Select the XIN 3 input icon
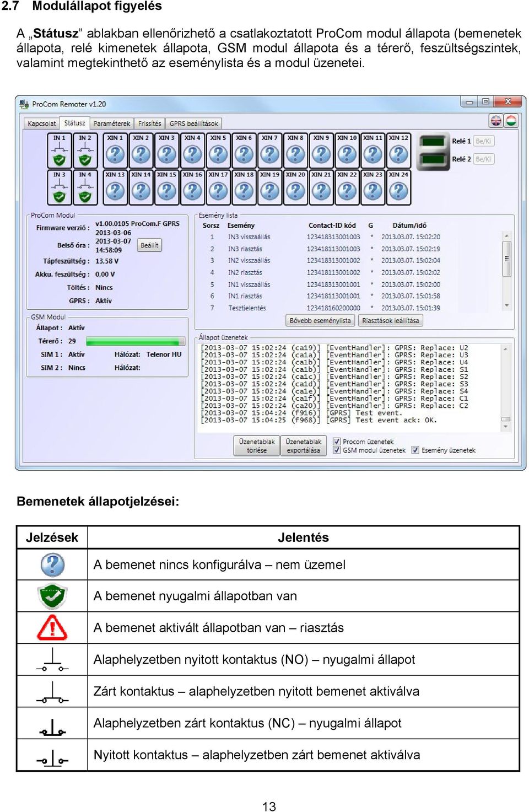The width and height of the screenshot is (529, 812). (166, 150)
